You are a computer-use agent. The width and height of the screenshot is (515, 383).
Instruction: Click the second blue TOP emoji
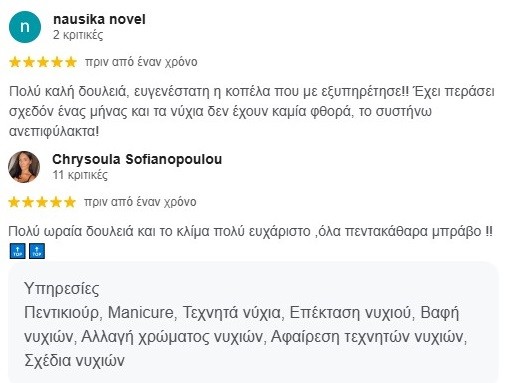pyautogui.click(x=37, y=251)
